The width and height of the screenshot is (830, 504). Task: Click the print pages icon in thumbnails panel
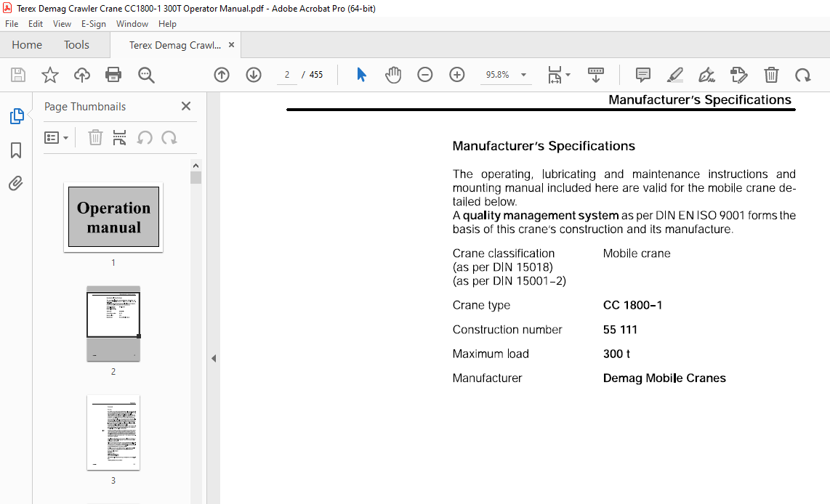click(120, 137)
